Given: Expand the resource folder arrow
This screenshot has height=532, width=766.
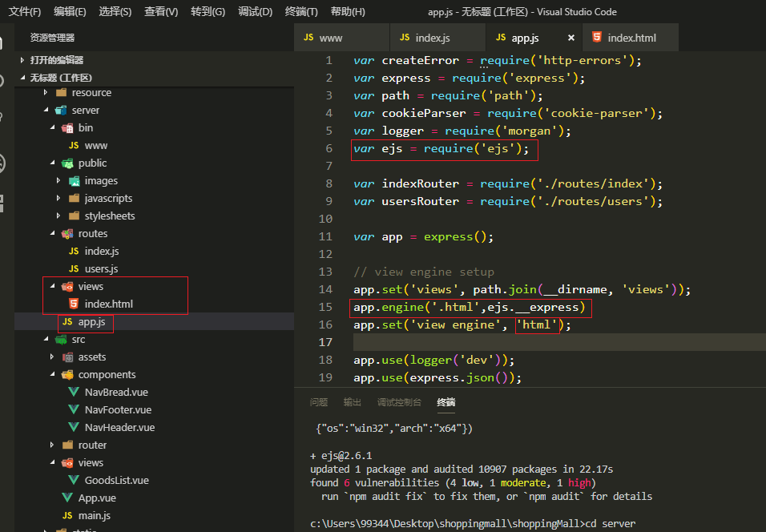Looking at the screenshot, I should (45, 93).
